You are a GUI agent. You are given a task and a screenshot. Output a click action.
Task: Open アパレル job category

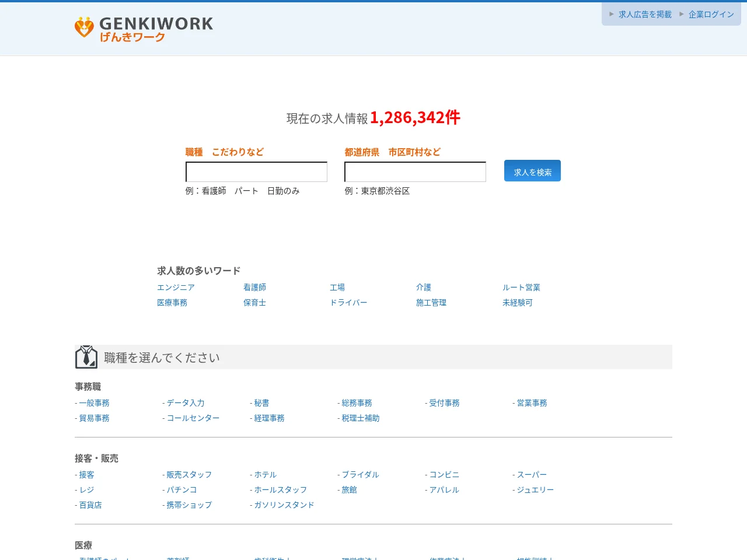[444, 490]
